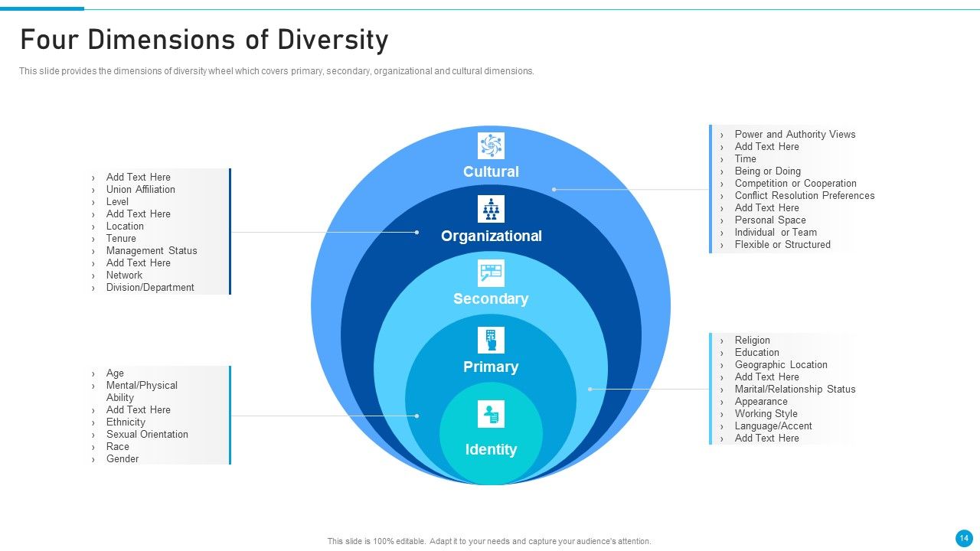Select the 'Organizational' label
This screenshot has width=980, height=551.
(x=491, y=236)
